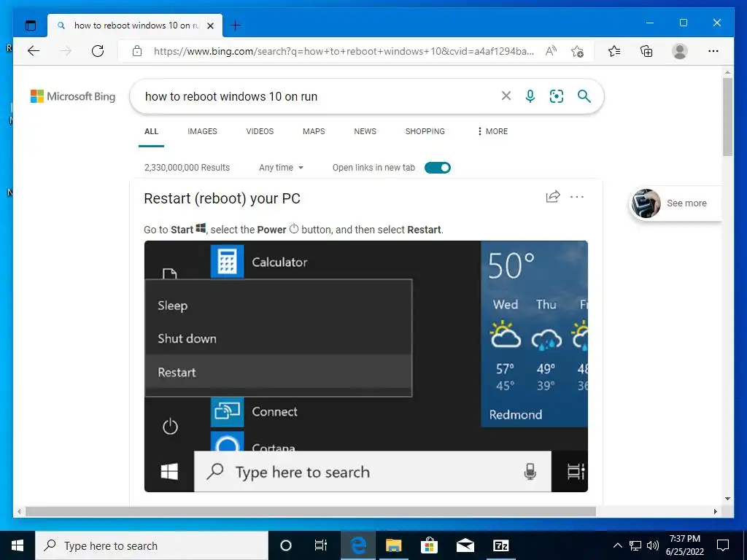Open visual search camera icon
Image resolution: width=747 pixels, height=560 pixels.
557,96
